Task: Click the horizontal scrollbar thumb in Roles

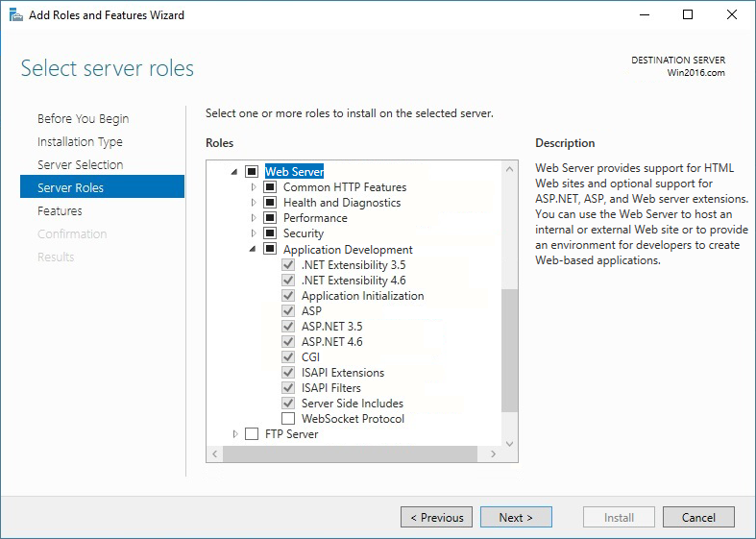Action: pyautogui.click(x=350, y=453)
